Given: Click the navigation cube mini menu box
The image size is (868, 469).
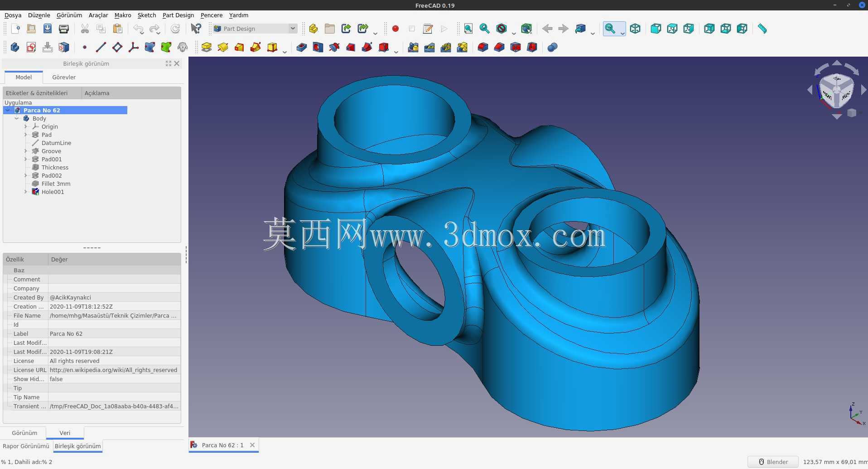Looking at the screenshot, I should click(852, 113).
